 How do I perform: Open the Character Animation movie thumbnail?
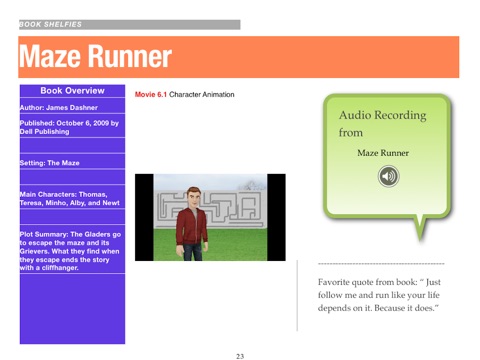click(x=210, y=217)
